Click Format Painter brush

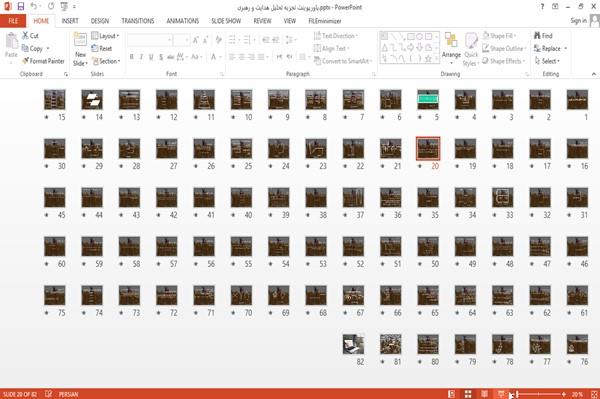(43, 61)
